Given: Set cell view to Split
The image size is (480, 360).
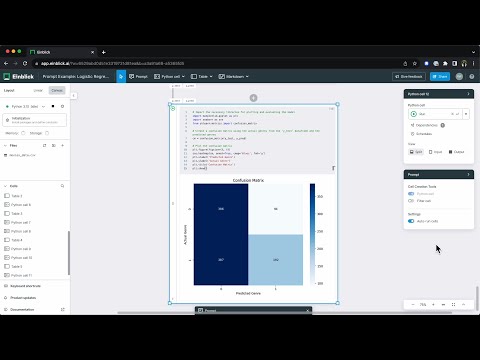Looking at the screenshot, I should (416, 152).
